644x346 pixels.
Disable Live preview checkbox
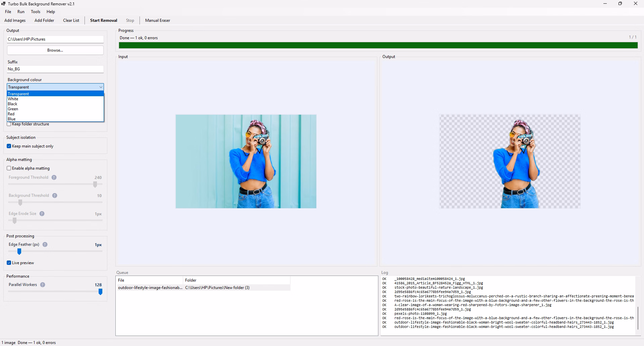click(x=9, y=263)
